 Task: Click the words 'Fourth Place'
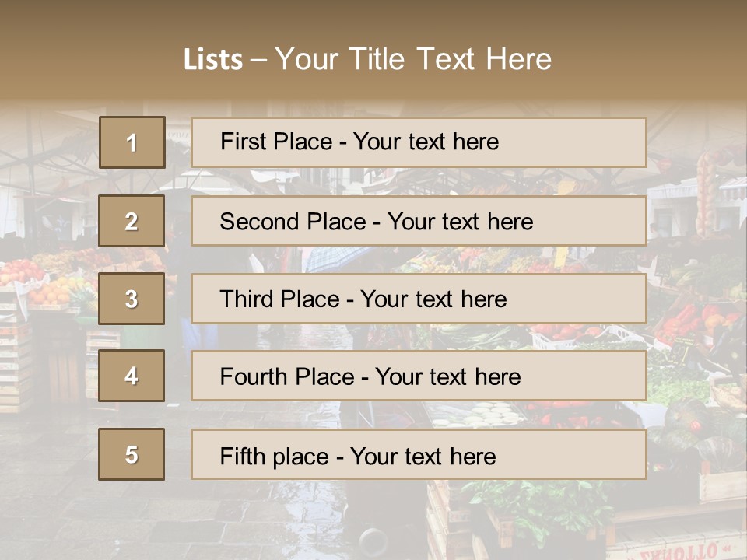pyautogui.click(x=287, y=376)
